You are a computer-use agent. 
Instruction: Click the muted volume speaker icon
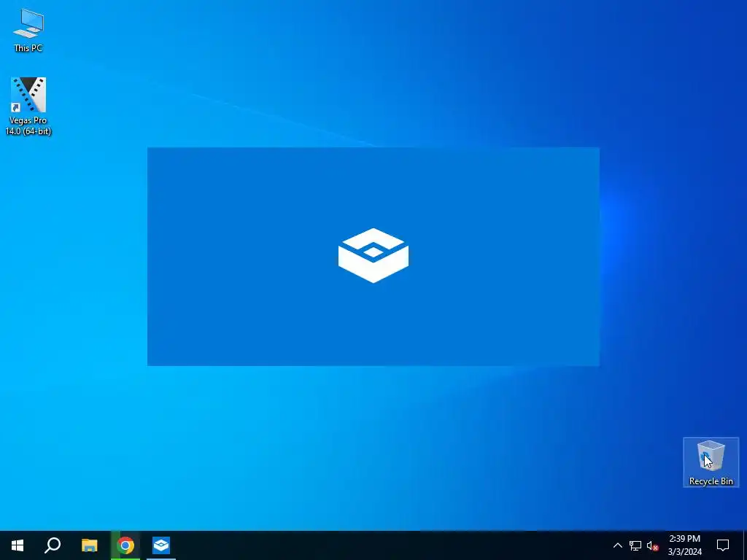(x=653, y=545)
